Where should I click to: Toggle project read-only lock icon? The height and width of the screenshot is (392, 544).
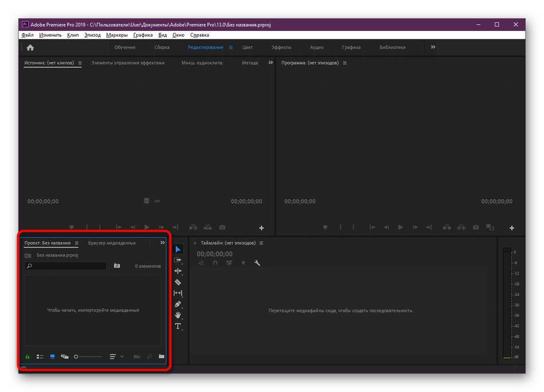coord(27,357)
